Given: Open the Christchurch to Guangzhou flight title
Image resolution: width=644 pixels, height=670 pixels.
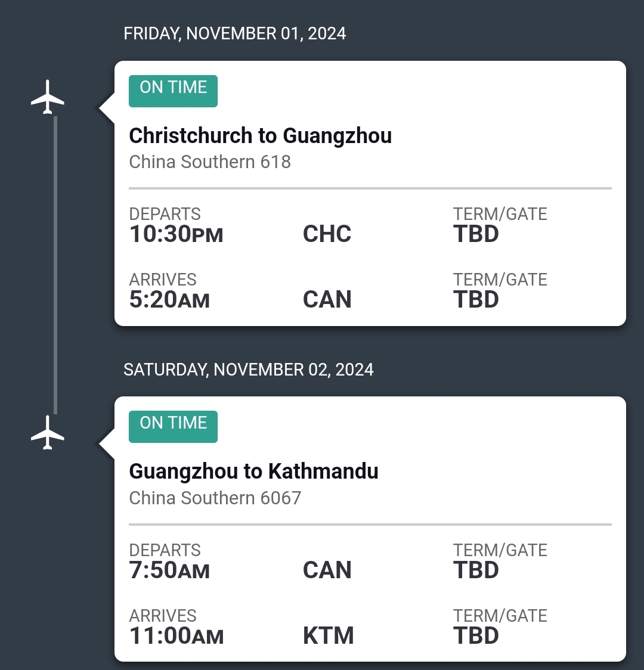Looking at the screenshot, I should pyautogui.click(x=261, y=136).
